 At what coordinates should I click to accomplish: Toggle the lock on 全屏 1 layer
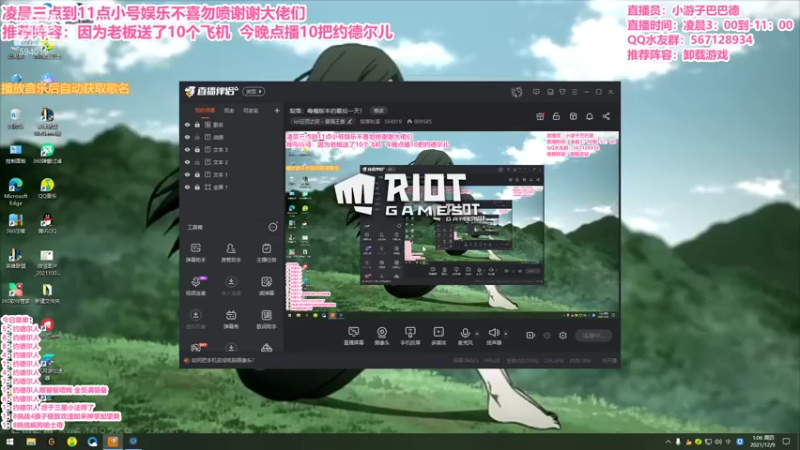point(197,187)
